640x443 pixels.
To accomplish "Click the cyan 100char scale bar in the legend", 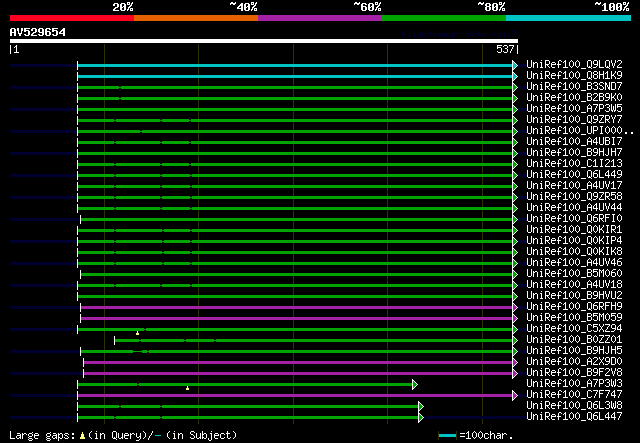I will coord(448,436).
